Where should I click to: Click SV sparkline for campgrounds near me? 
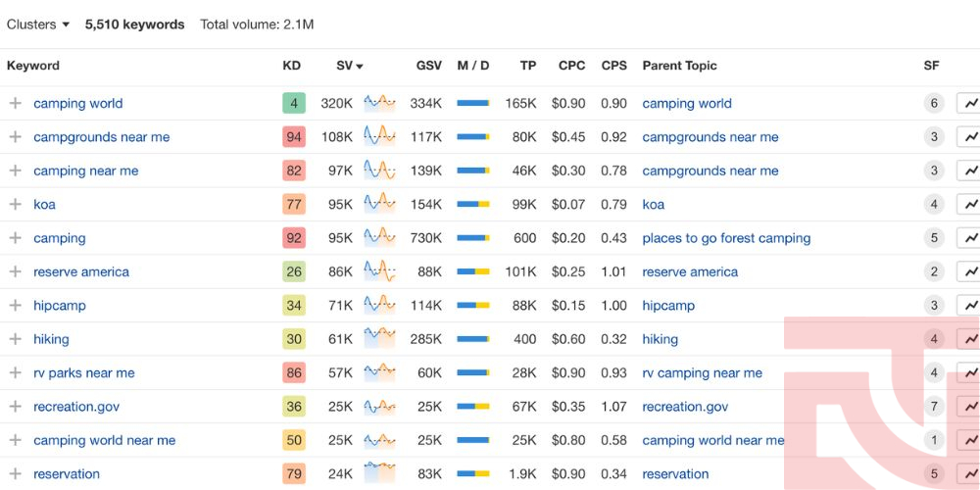[380, 137]
